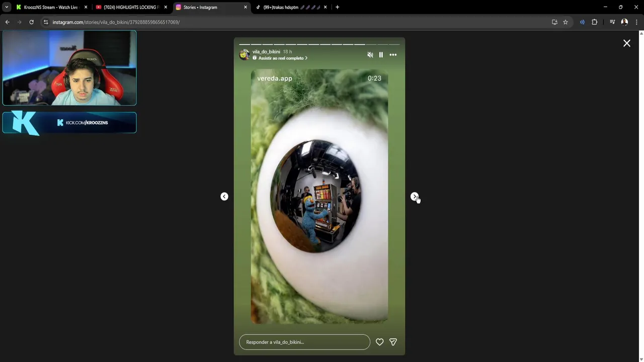Image resolution: width=644 pixels, height=362 pixels.
Task: Go forward in the browser
Action: pos(19,22)
